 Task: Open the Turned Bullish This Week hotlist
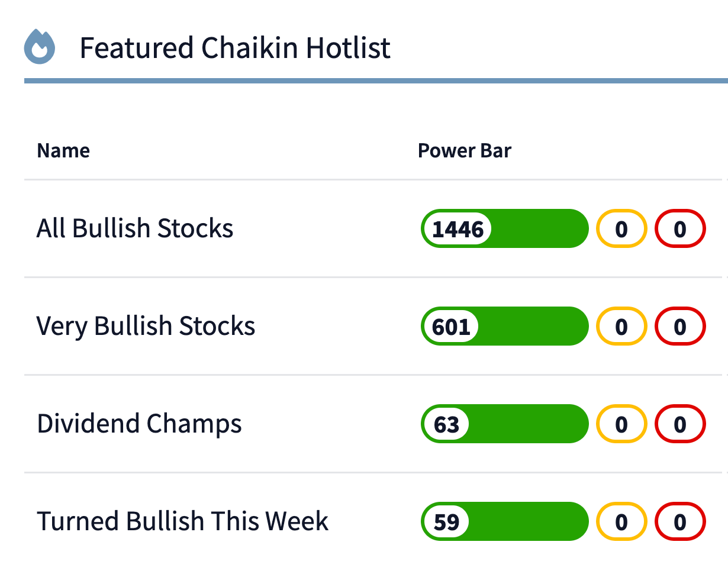(182, 521)
